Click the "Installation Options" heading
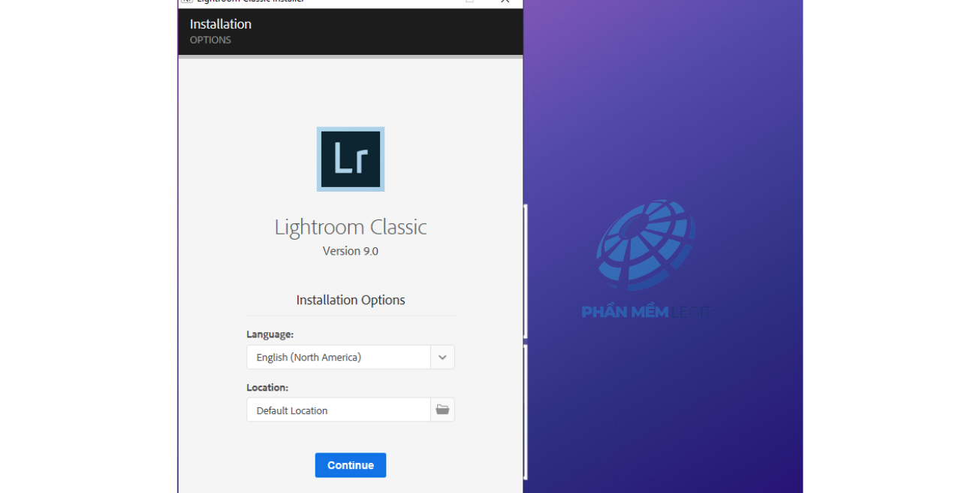Image resolution: width=980 pixels, height=493 pixels. click(351, 300)
